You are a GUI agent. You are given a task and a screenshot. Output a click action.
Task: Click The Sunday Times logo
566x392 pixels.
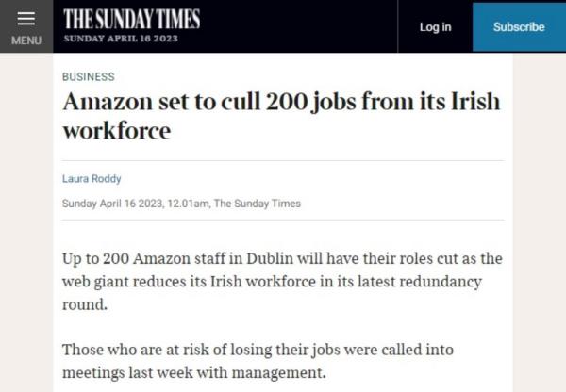click(132, 19)
